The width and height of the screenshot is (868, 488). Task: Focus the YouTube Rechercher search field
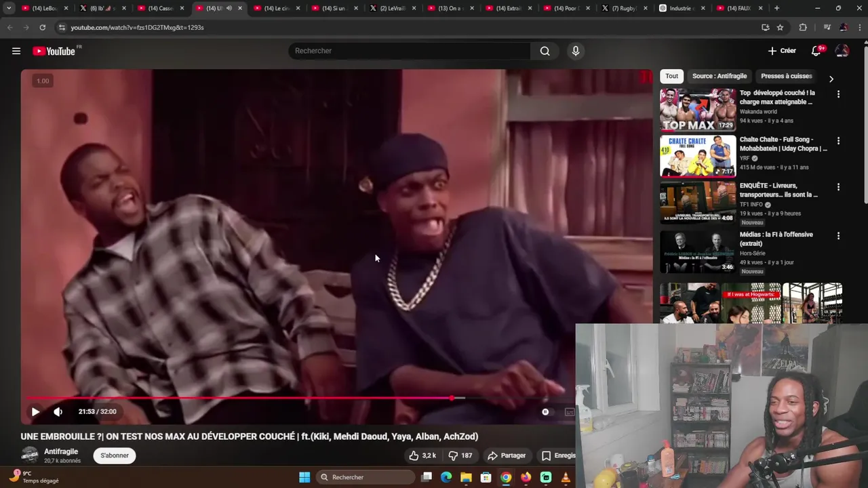(410, 51)
